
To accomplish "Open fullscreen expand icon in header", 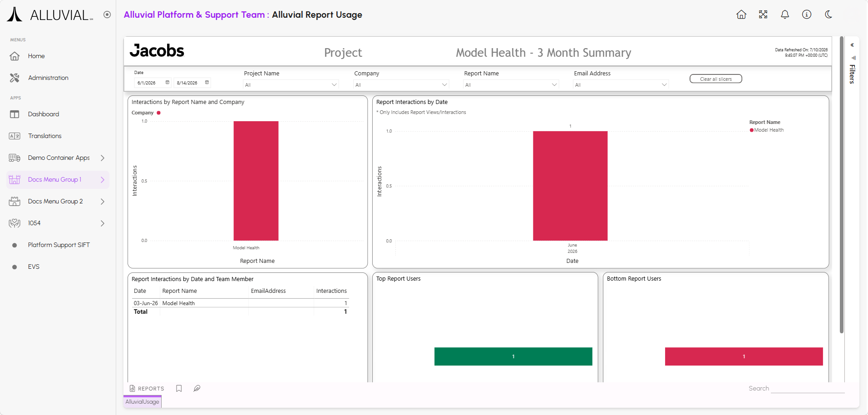I will coord(763,15).
